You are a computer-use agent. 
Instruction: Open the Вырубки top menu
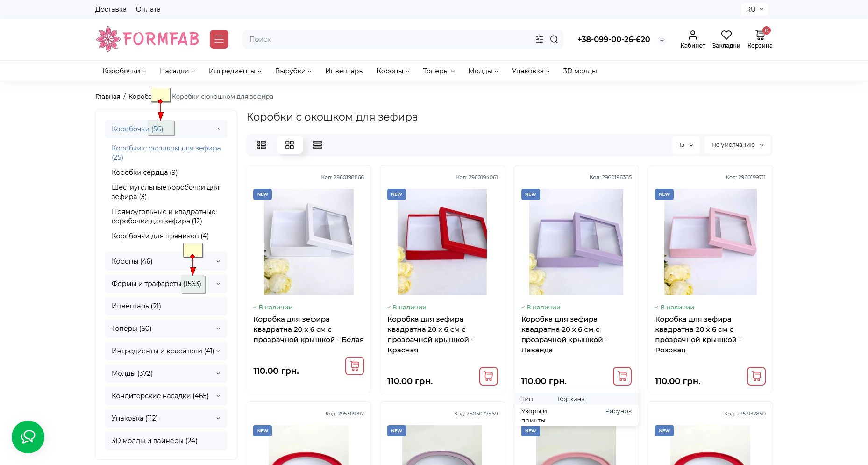pyautogui.click(x=293, y=71)
